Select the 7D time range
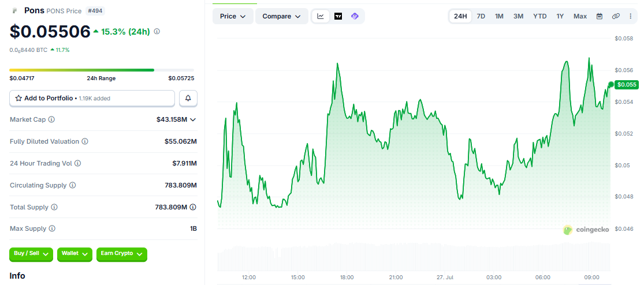 [481, 16]
